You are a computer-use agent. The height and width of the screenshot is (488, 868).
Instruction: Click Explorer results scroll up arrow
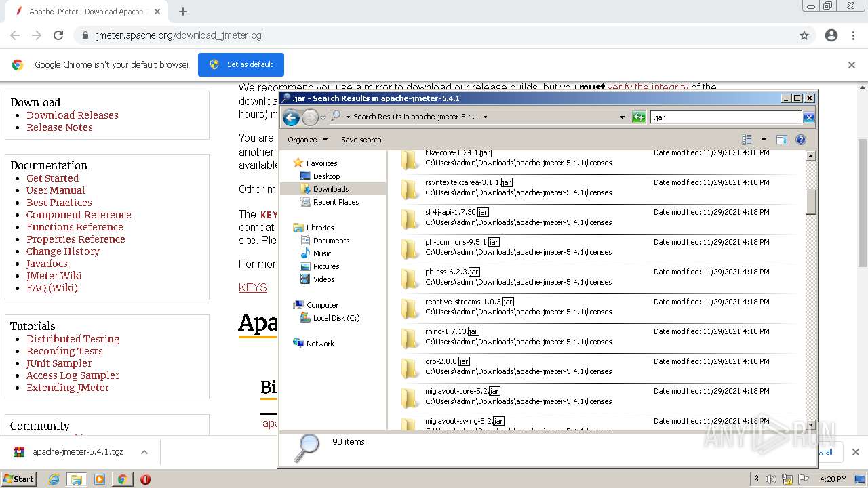pyautogui.click(x=810, y=156)
